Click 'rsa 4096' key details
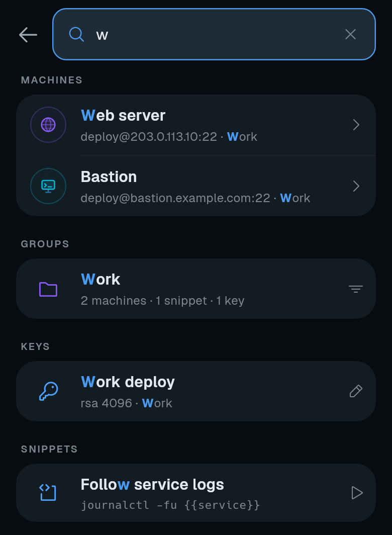 [106, 403]
